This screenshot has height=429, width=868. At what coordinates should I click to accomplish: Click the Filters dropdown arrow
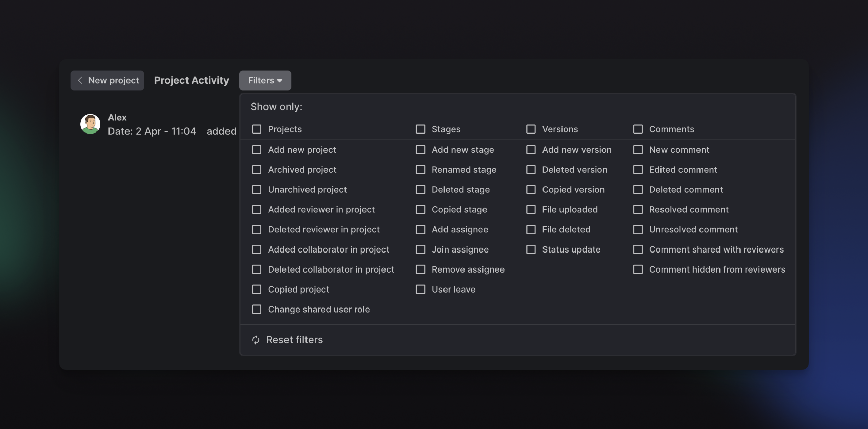pos(280,81)
